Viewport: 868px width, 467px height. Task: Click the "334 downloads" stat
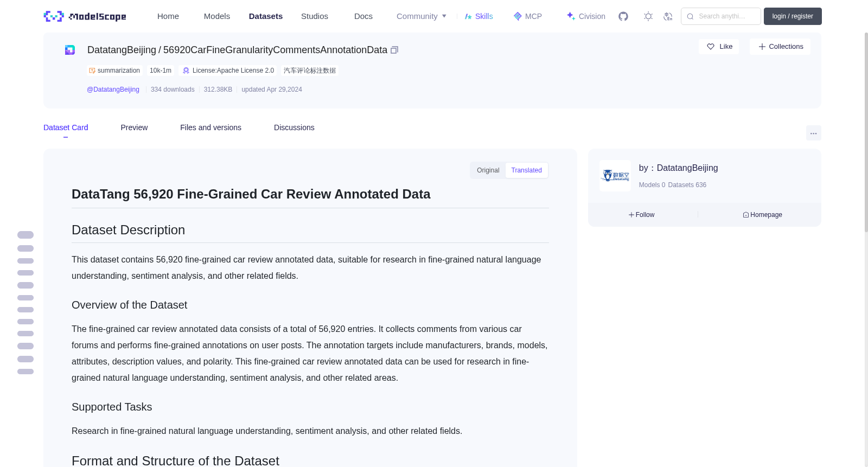(173, 89)
